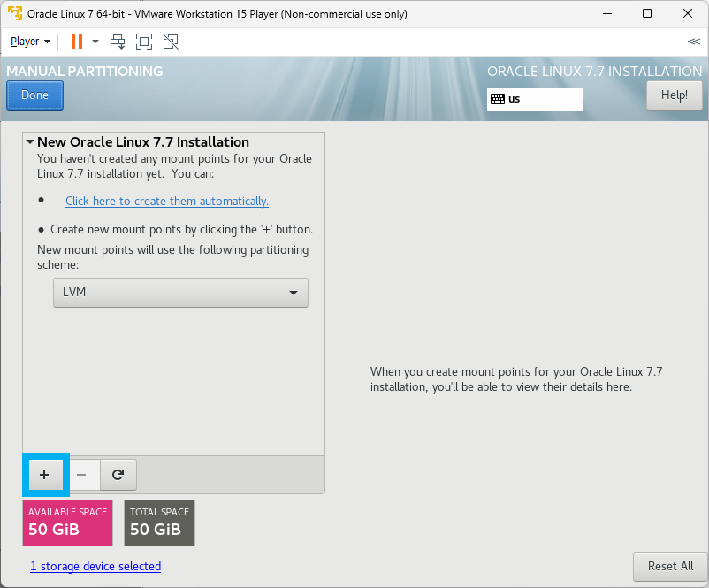
Task: Open the Help! button
Action: pos(675,95)
